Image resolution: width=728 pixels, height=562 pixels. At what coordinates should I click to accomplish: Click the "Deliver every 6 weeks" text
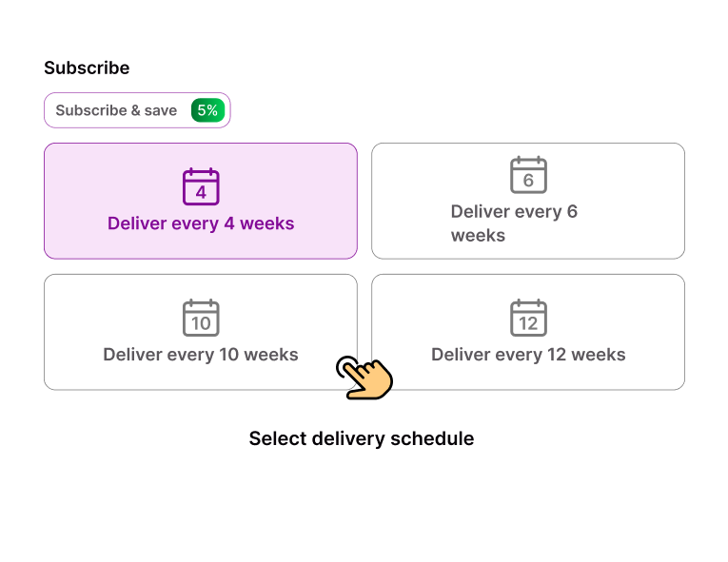514,223
